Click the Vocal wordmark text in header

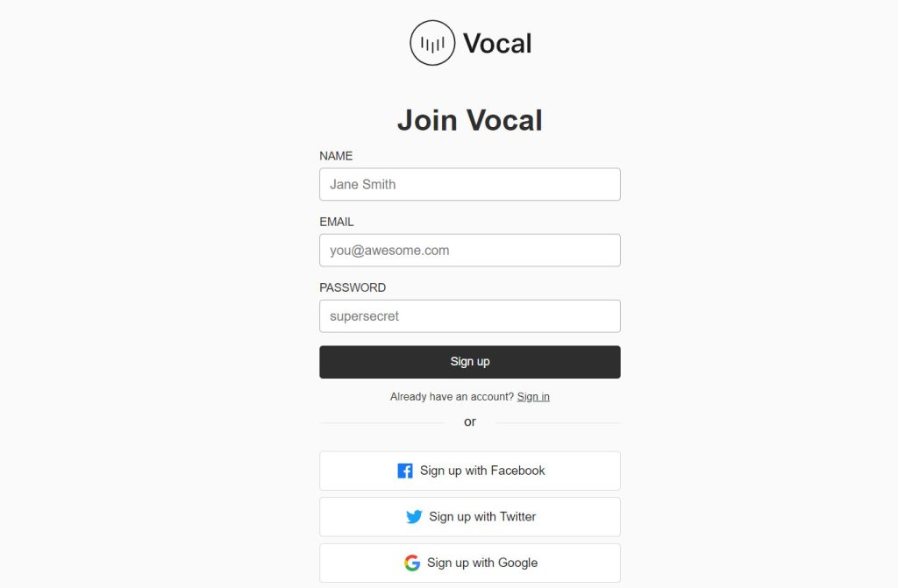click(x=497, y=43)
